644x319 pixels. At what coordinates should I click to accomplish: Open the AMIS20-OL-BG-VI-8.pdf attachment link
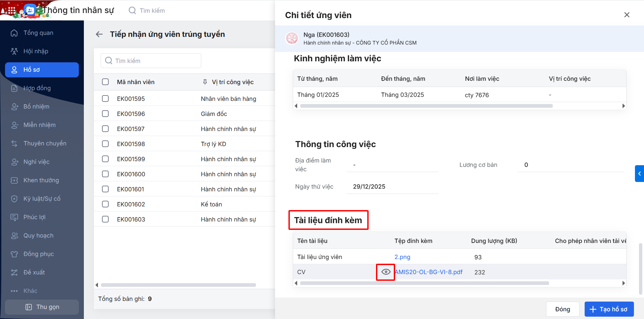pos(429,272)
